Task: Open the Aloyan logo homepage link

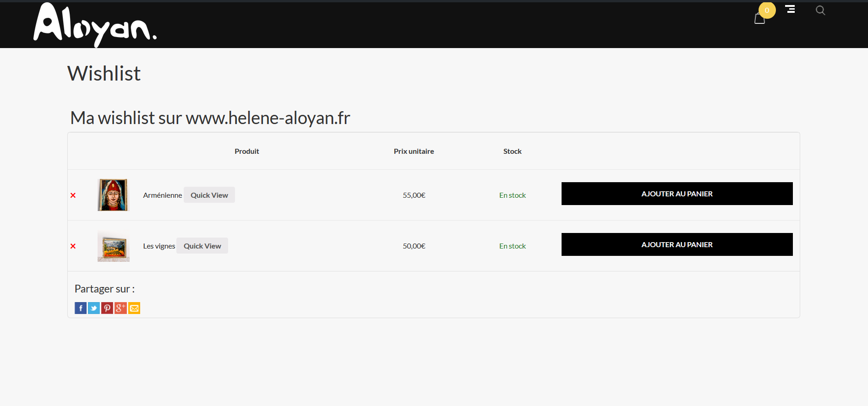Action: 95,25
